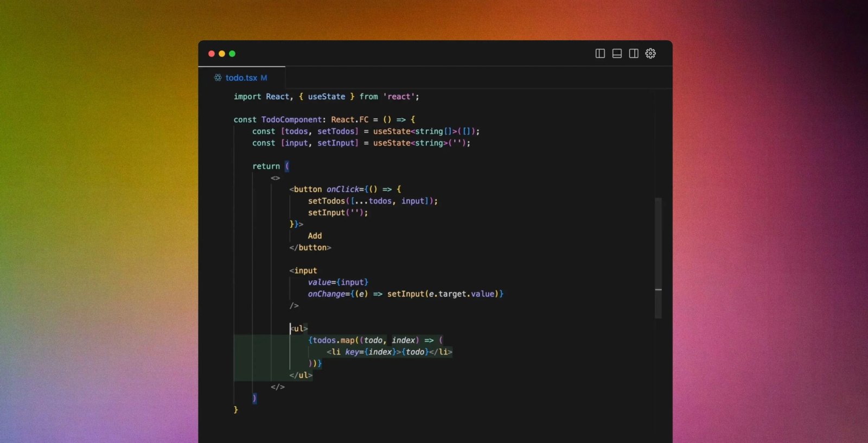Toggle the secondary right sidebar layout icon

pos(634,53)
